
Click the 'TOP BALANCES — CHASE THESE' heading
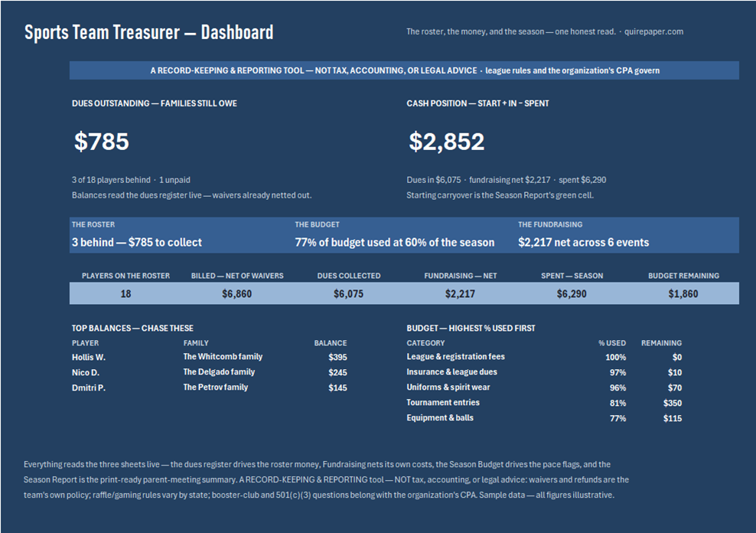point(132,328)
